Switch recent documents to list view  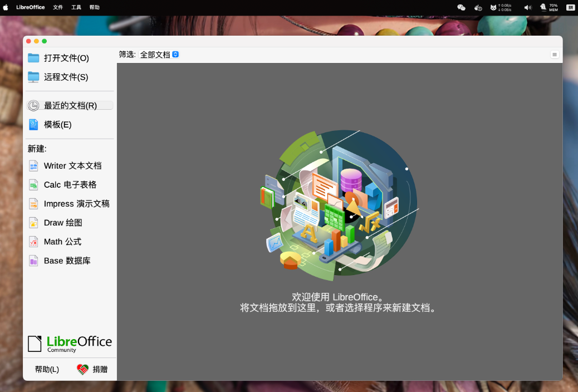[555, 55]
